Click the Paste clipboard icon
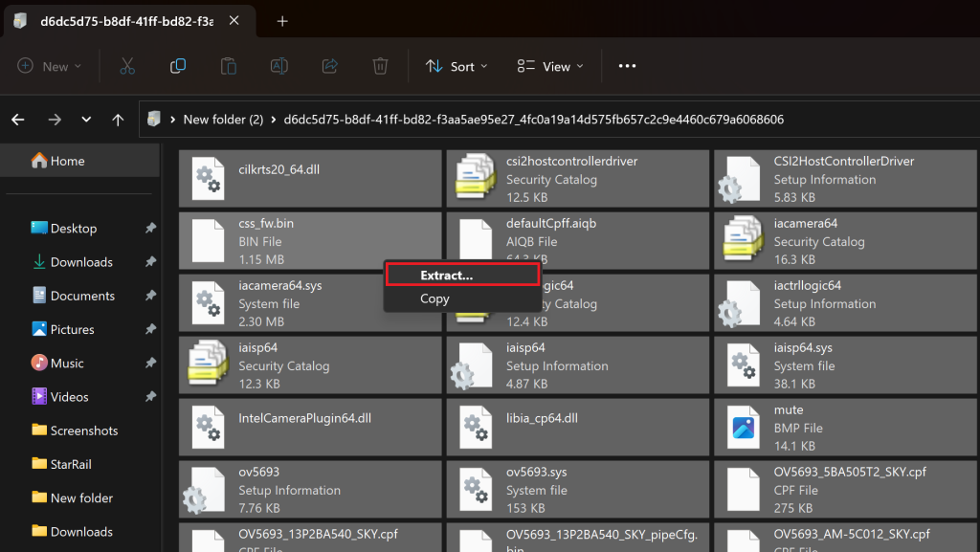 tap(228, 66)
